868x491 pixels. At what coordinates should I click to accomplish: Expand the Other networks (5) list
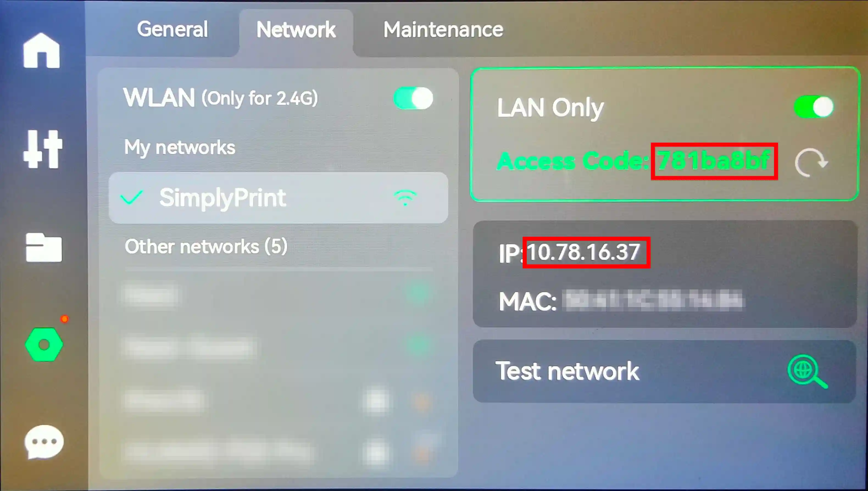click(206, 247)
